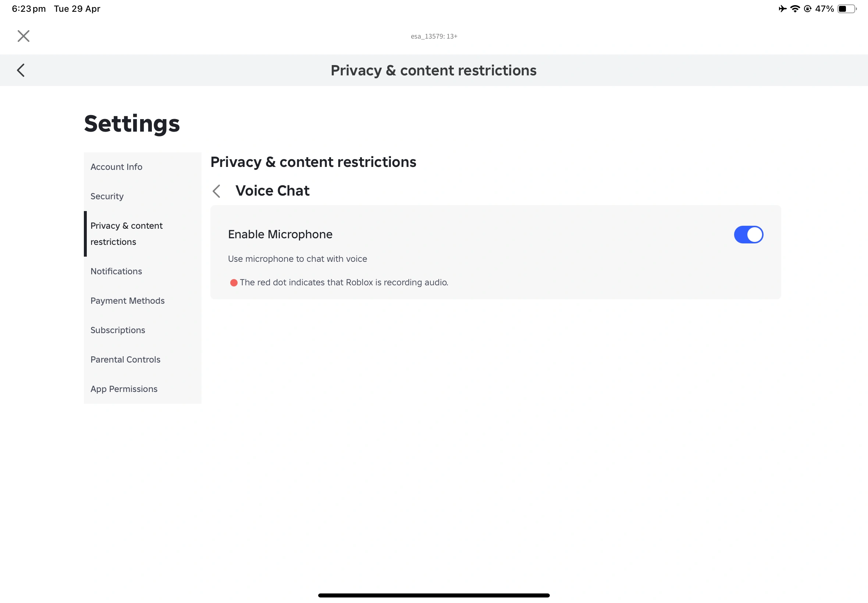Tap the airplane mode status icon
This screenshot has height=603, width=868.
click(783, 9)
